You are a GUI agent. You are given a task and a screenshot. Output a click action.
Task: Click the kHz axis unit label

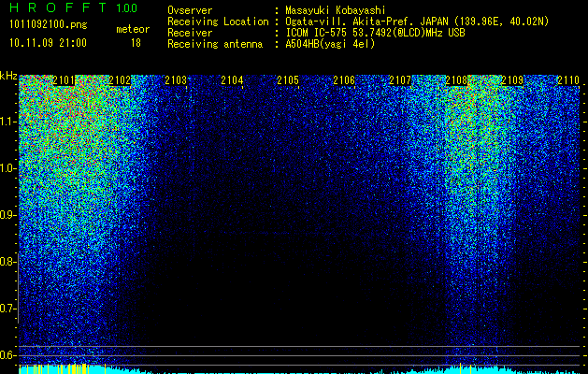tap(8, 76)
